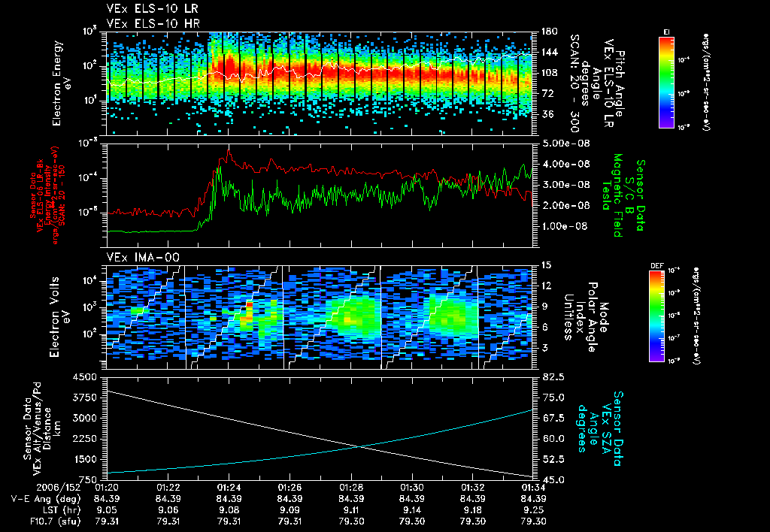Click the 4500 altitude tick label
Screen dimensions: 770x532
tap(84, 377)
